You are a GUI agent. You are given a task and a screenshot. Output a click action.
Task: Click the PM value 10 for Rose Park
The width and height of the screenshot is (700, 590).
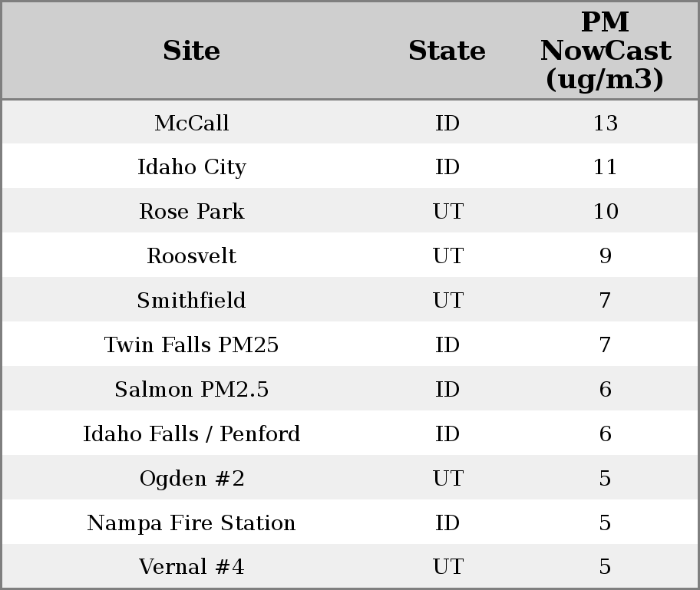605,212
